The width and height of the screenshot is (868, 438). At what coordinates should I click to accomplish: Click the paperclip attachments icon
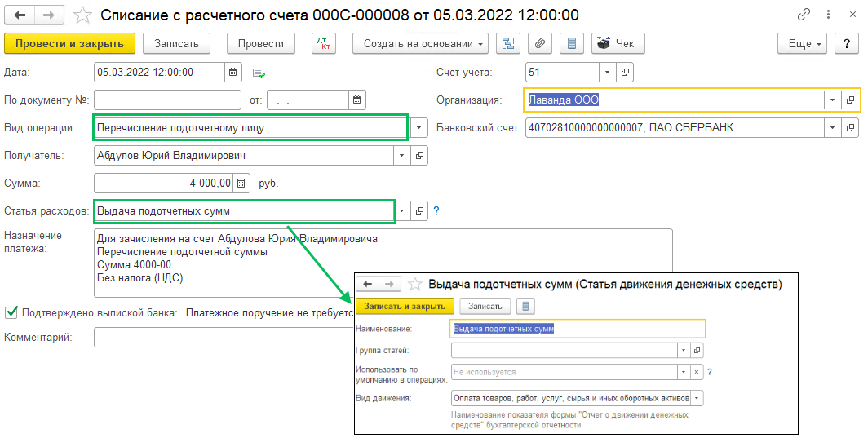[x=540, y=44]
